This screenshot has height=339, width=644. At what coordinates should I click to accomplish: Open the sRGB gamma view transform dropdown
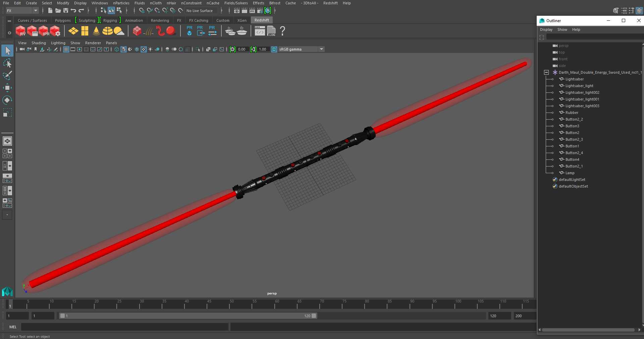(301, 49)
